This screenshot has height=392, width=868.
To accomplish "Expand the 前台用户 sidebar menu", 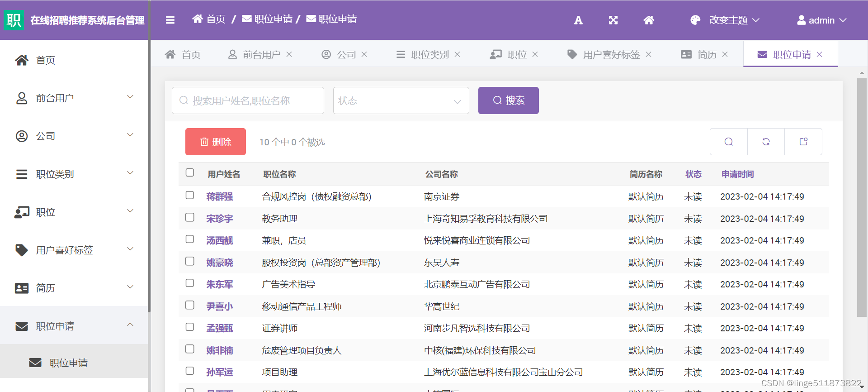I will (x=130, y=97).
